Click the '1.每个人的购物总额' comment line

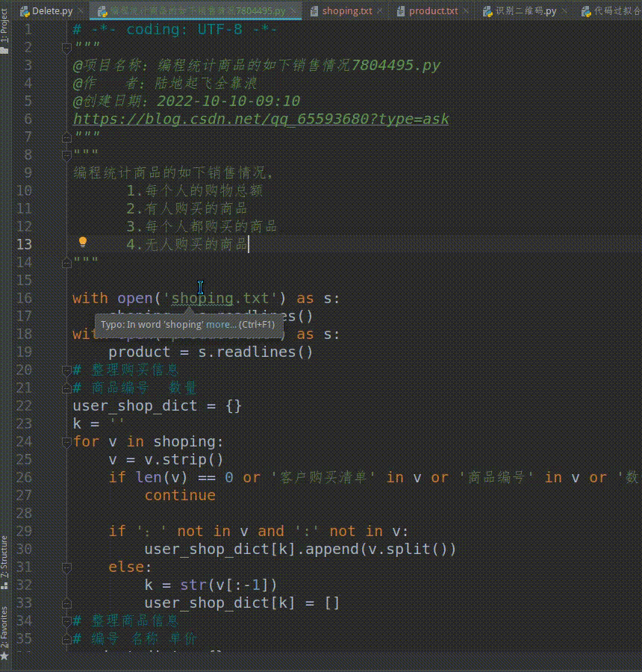[195, 190]
